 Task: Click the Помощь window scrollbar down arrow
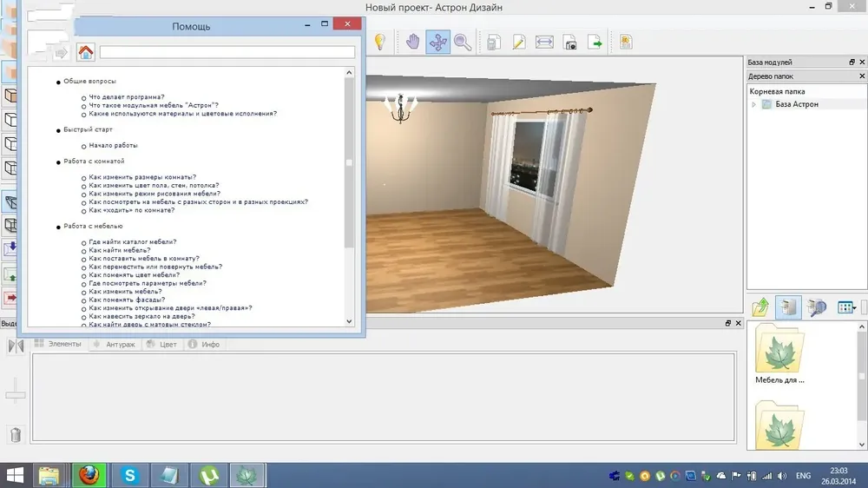(x=349, y=321)
